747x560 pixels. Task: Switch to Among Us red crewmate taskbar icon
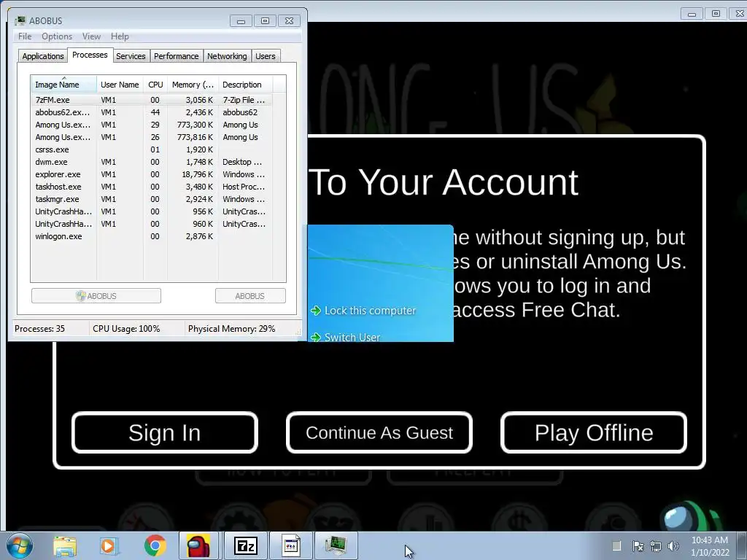pos(198,545)
